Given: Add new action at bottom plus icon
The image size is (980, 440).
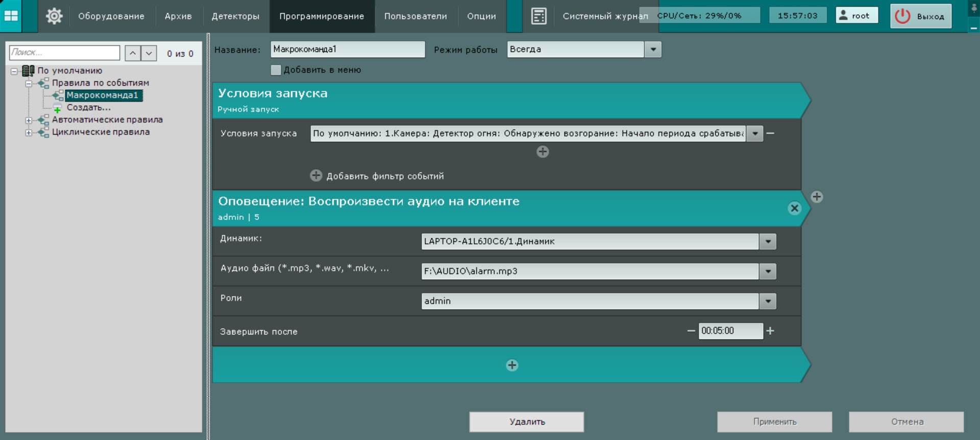Looking at the screenshot, I should [x=512, y=365].
